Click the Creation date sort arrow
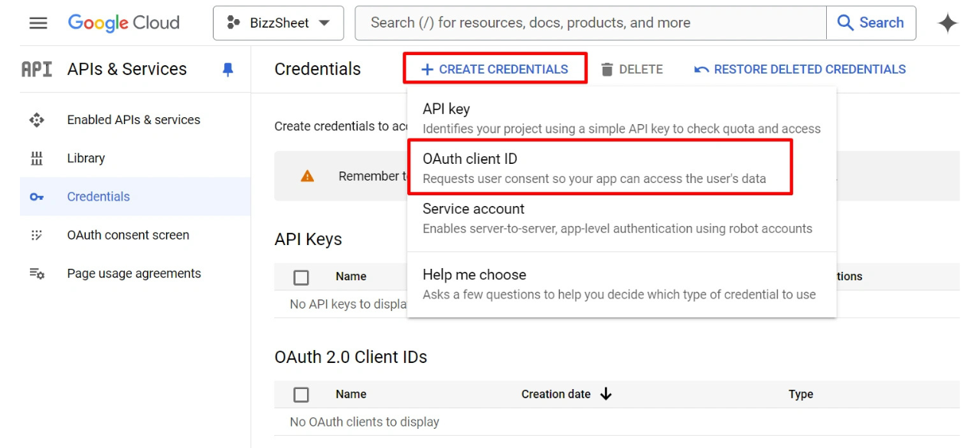980x448 pixels. (606, 394)
